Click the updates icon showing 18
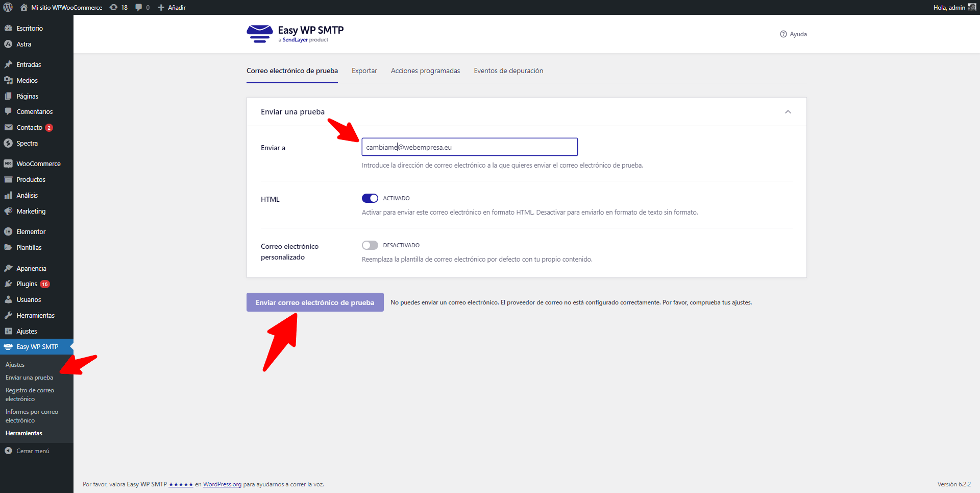 coord(114,7)
